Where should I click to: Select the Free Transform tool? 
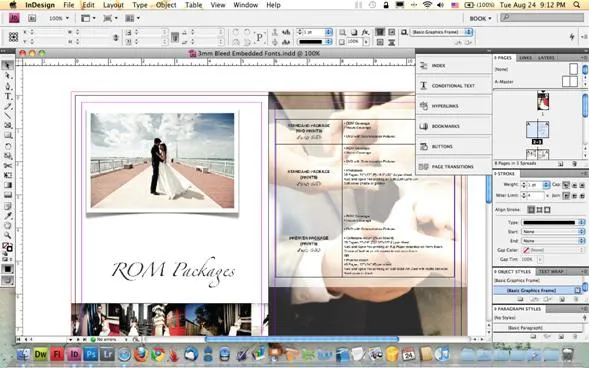(x=7, y=175)
